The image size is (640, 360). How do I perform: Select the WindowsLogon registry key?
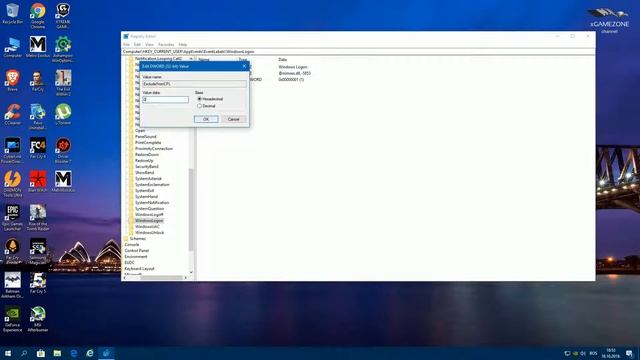click(149, 220)
